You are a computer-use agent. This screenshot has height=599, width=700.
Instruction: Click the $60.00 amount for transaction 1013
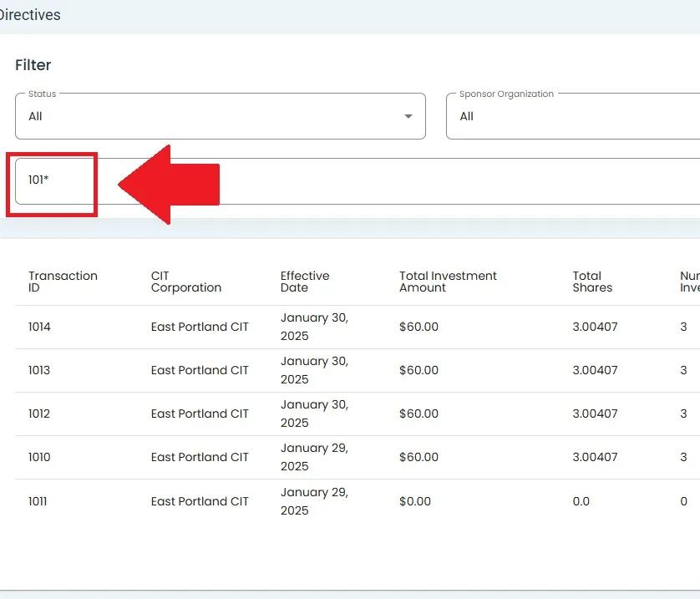(x=418, y=370)
